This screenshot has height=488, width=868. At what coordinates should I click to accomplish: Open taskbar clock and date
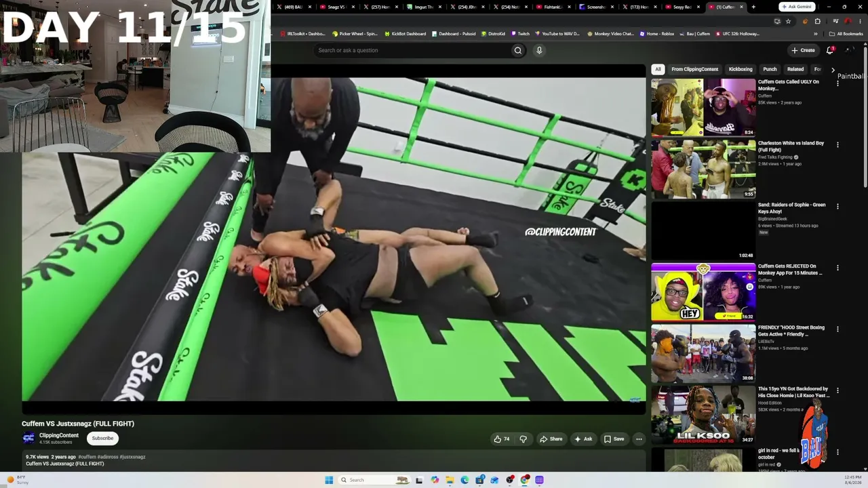853,480
